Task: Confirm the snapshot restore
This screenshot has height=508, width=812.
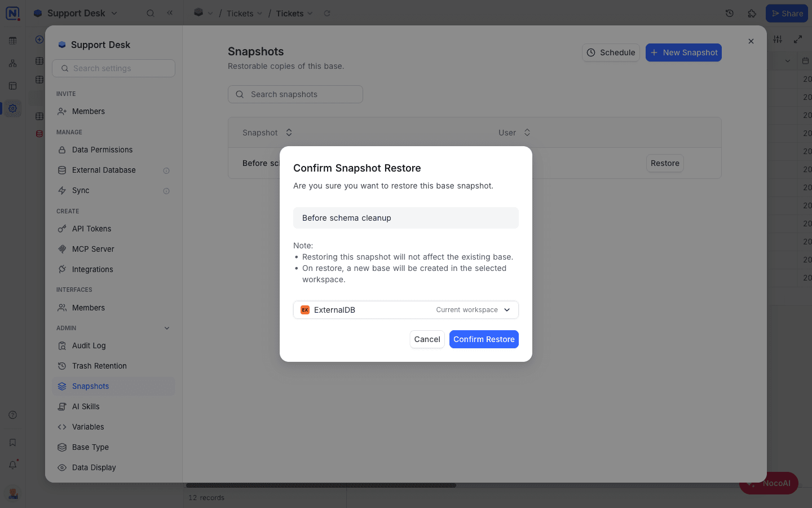Action: (x=484, y=339)
